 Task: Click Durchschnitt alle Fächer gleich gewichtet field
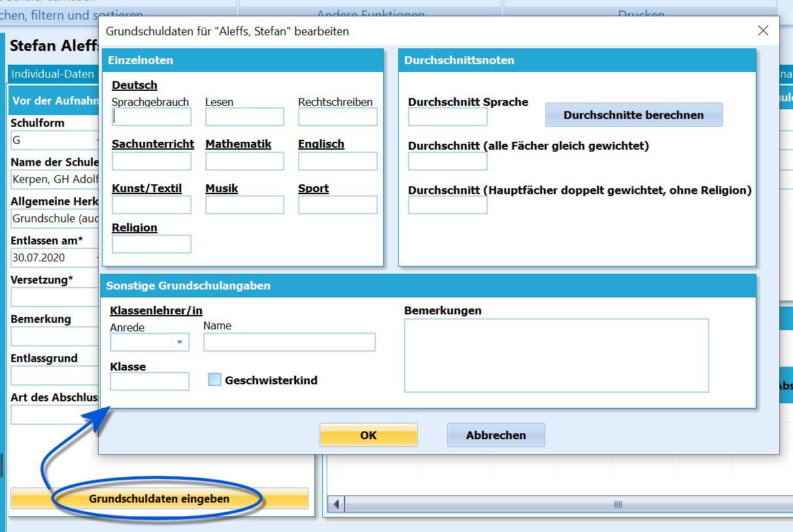point(448,161)
